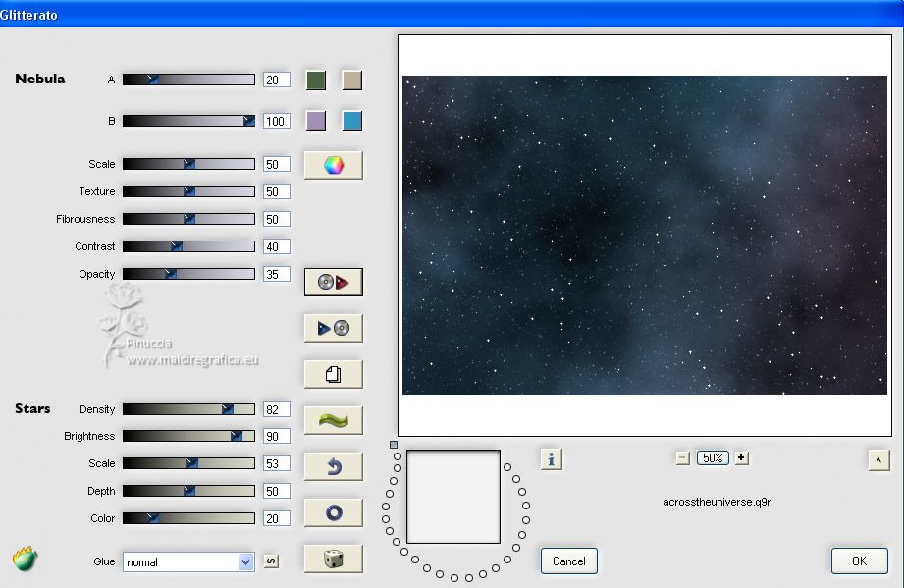
Task: Adjust the Nebula A slider
Action: pyautogui.click(x=188, y=80)
